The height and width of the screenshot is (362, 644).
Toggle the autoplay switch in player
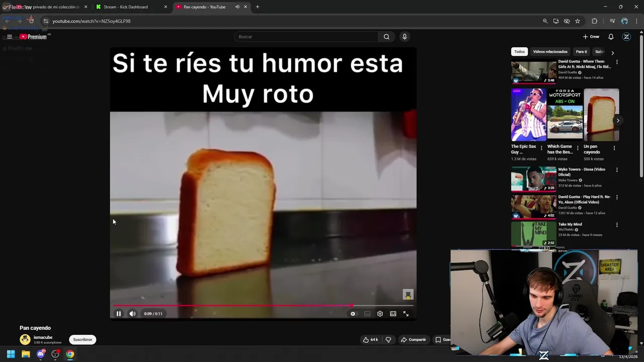point(353,314)
